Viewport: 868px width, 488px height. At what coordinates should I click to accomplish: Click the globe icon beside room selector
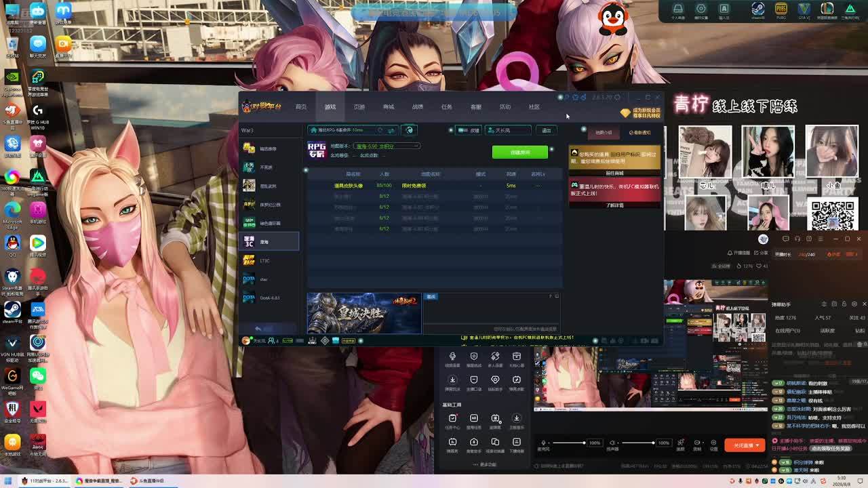tap(409, 130)
